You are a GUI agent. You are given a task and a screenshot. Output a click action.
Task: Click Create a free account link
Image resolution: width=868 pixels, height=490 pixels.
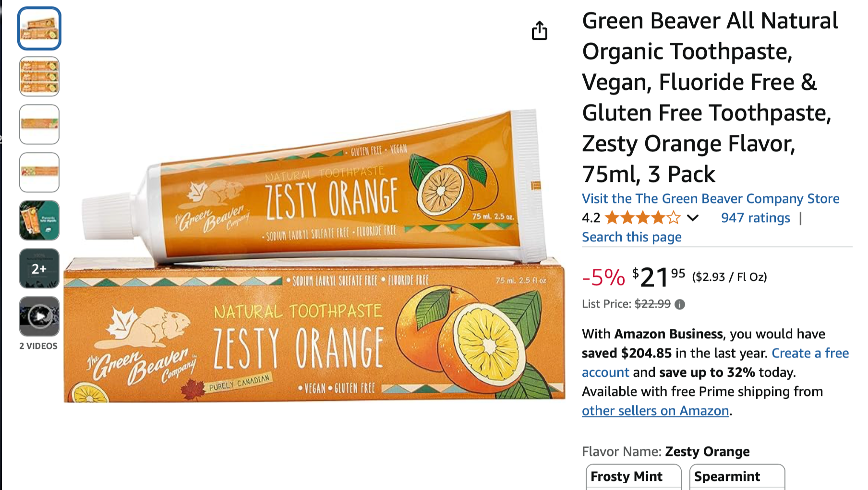[x=809, y=353]
